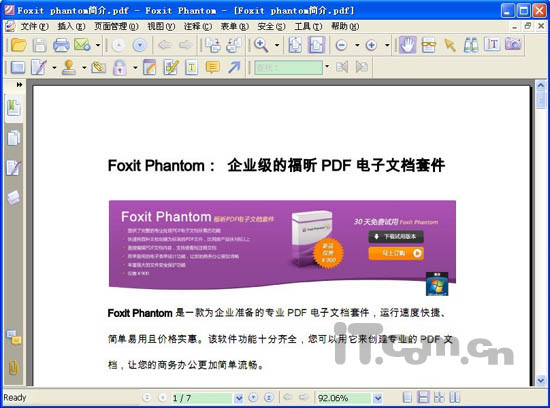
Task: Open the 安全 menu
Action: (271, 26)
